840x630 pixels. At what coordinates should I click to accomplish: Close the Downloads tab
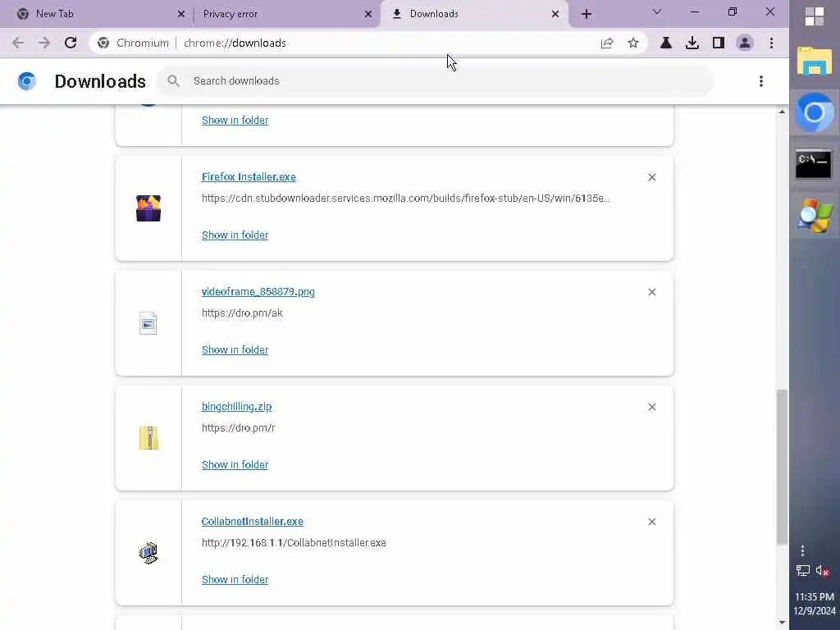click(555, 14)
